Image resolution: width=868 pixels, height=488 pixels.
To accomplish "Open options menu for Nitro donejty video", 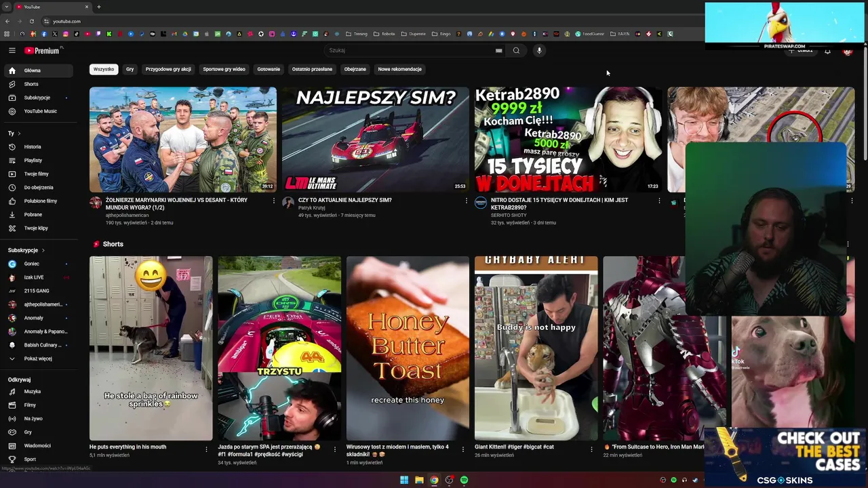I will [x=659, y=201].
